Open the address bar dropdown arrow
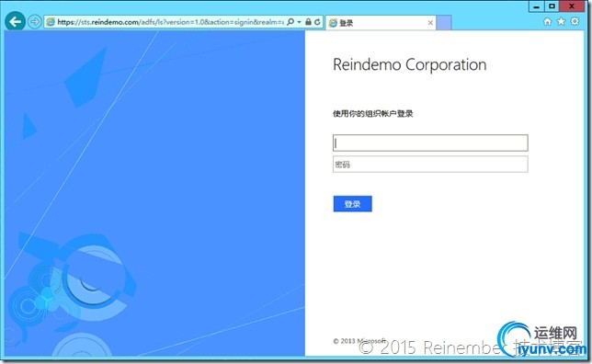 click(299, 22)
